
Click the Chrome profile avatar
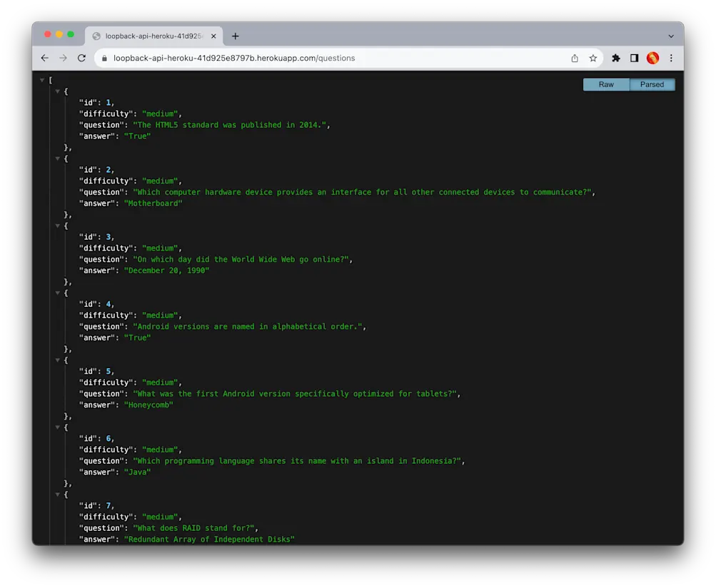point(652,58)
